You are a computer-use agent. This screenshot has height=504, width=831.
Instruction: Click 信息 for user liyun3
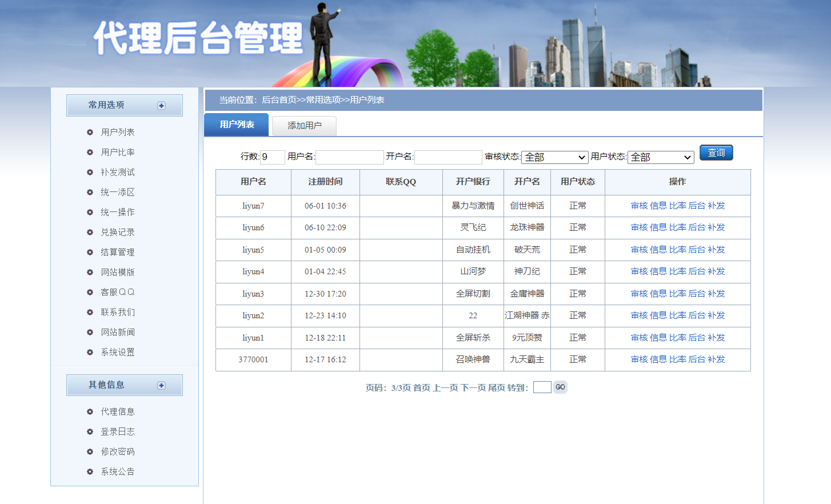point(658,294)
